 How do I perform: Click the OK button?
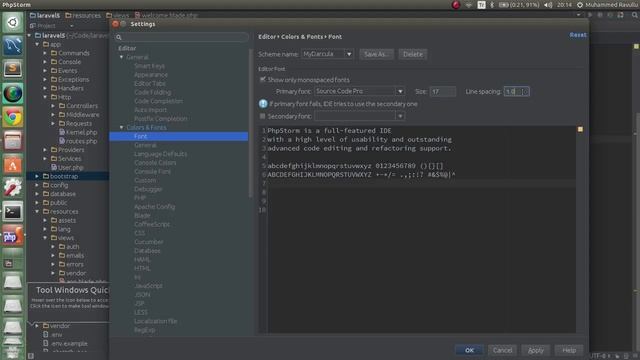point(469,350)
